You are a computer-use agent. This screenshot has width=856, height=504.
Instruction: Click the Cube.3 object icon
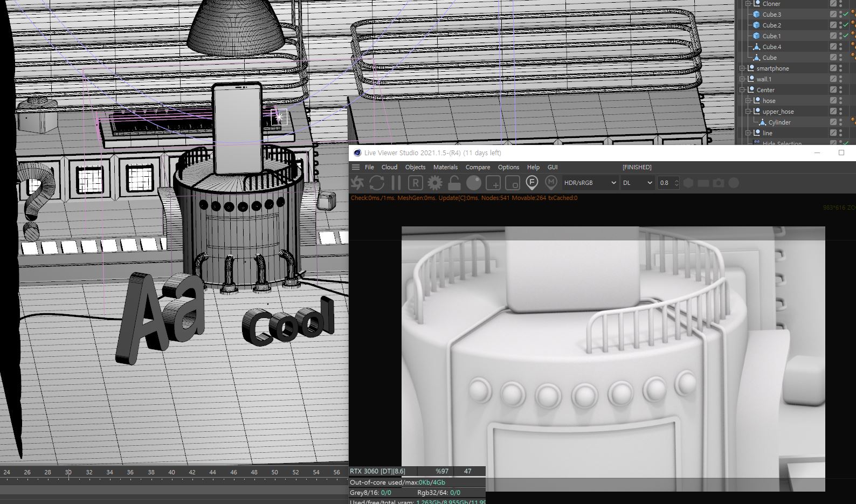coord(756,15)
